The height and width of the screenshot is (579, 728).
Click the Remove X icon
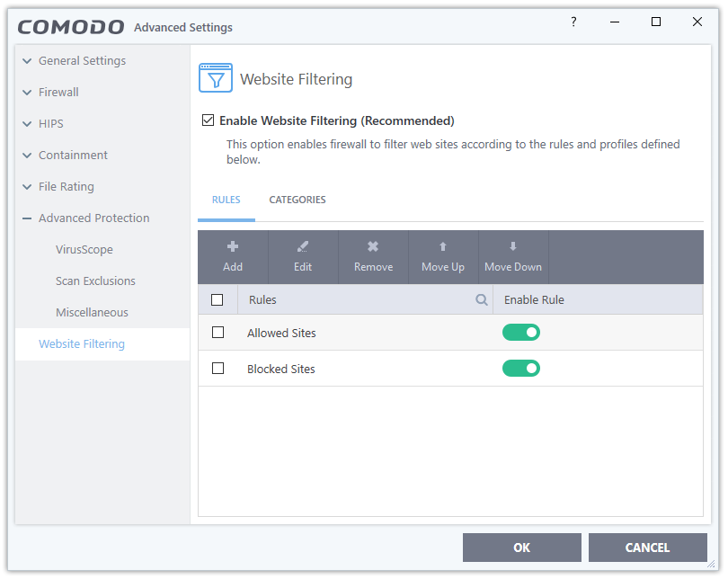pyautogui.click(x=373, y=247)
